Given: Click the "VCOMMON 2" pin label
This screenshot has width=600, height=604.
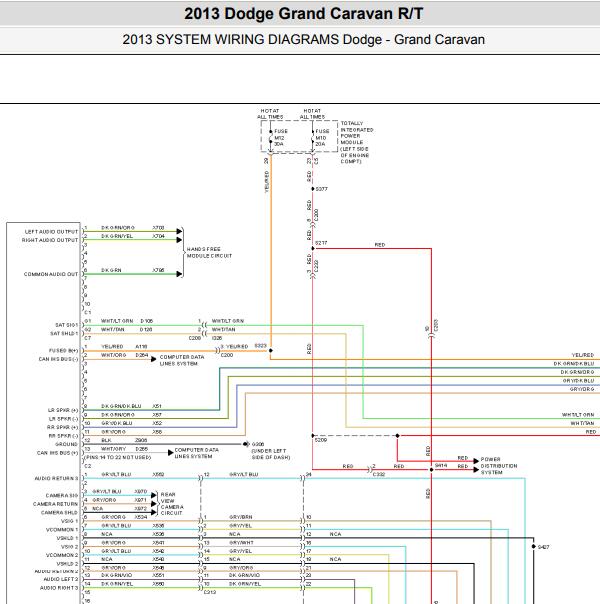Looking at the screenshot, I should [62, 555].
